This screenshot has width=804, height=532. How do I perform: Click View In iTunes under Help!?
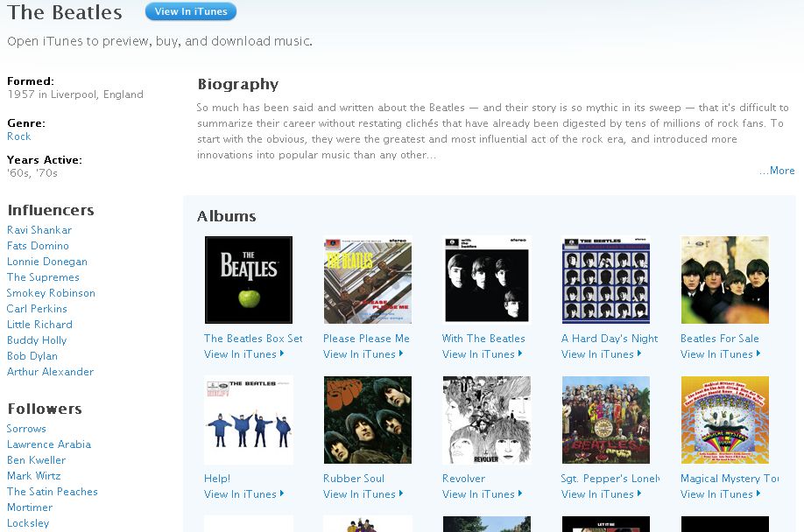244,494
